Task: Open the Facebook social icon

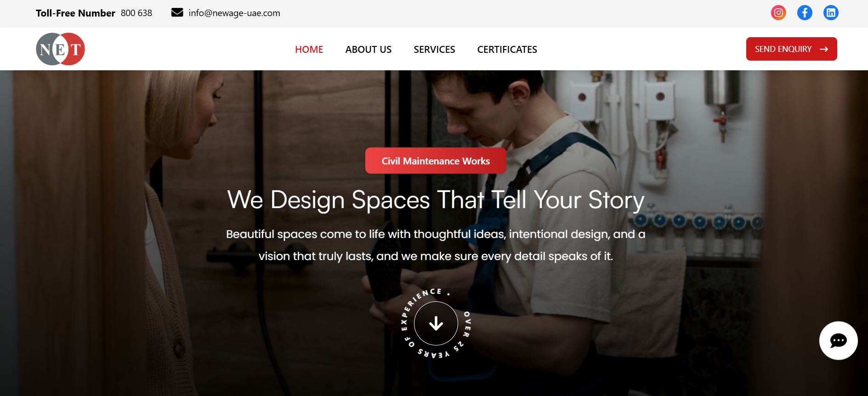Action: click(x=805, y=12)
